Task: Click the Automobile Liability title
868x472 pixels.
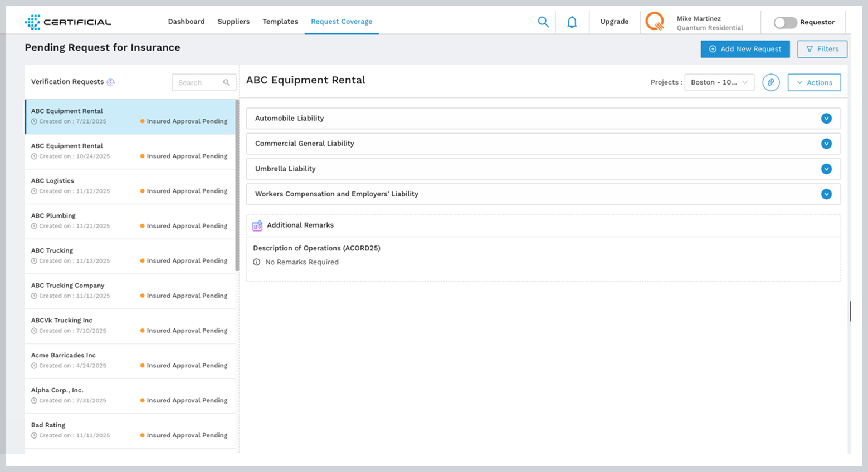Action: pos(289,118)
